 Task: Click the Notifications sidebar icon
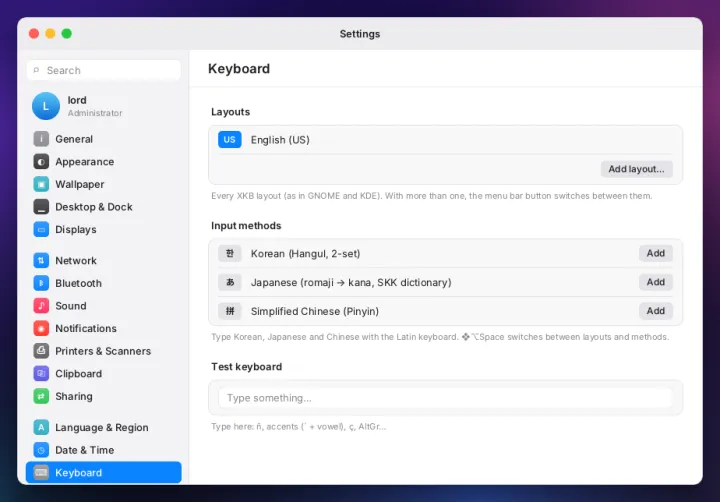click(41, 328)
